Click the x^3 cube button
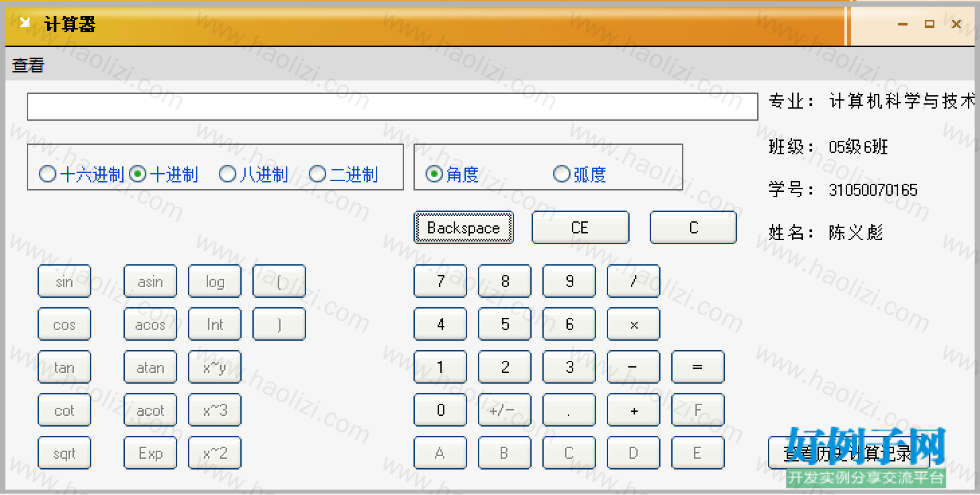The image size is (980, 495). pyautogui.click(x=215, y=410)
